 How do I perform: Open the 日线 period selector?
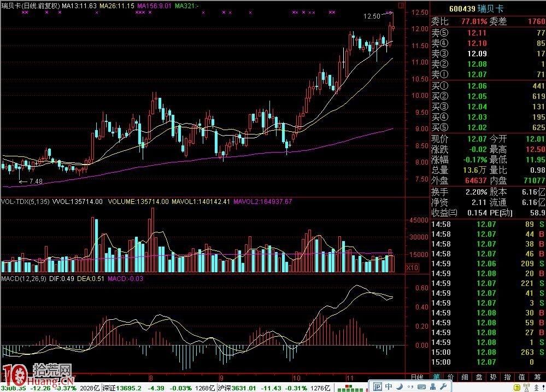pyautogui.click(x=417, y=377)
